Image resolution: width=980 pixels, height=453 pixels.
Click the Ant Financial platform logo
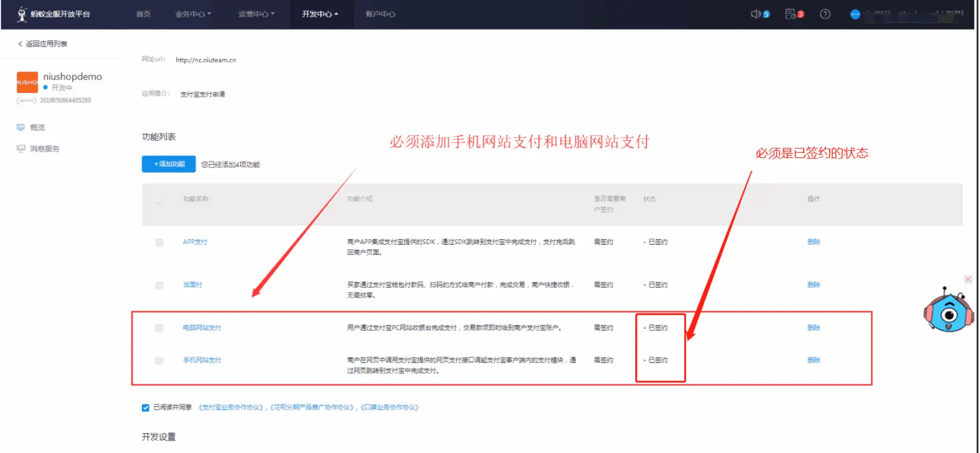(x=22, y=14)
